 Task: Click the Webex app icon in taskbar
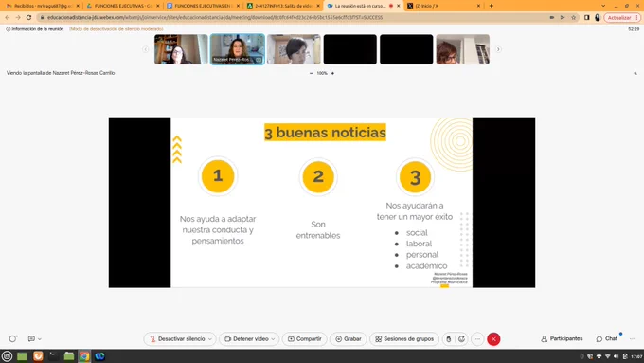coord(99,356)
